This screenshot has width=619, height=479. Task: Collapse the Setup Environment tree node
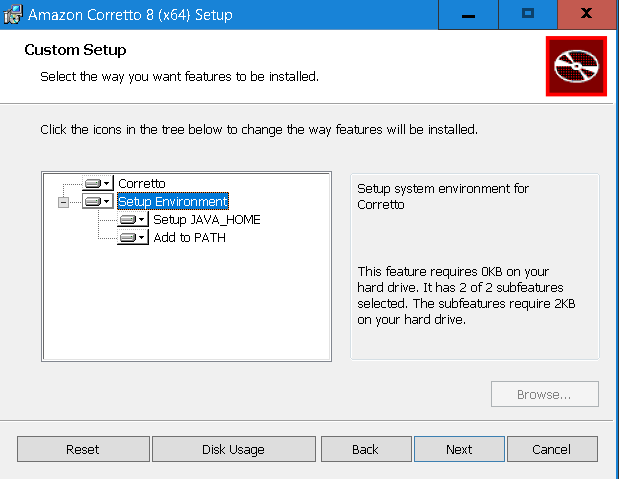coord(64,202)
